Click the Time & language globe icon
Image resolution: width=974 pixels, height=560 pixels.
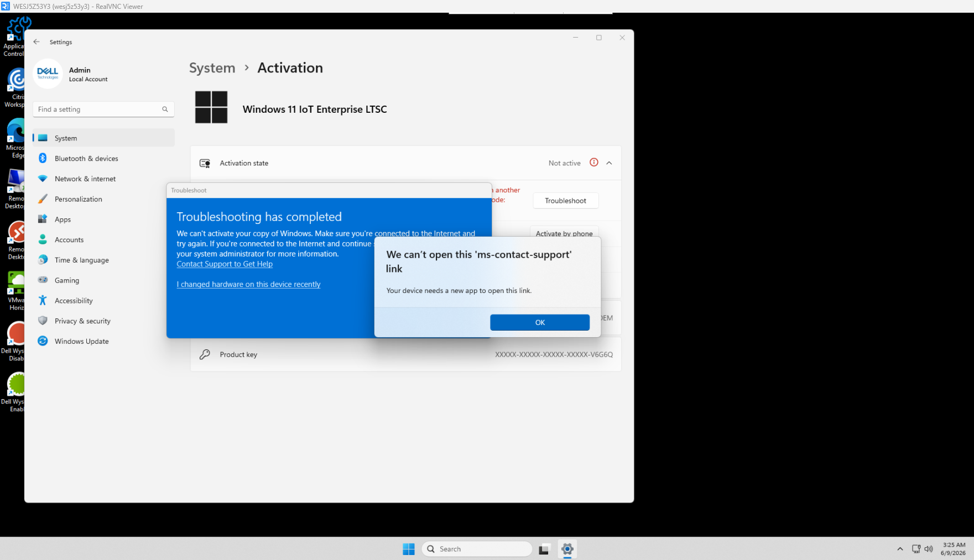tap(43, 260)
